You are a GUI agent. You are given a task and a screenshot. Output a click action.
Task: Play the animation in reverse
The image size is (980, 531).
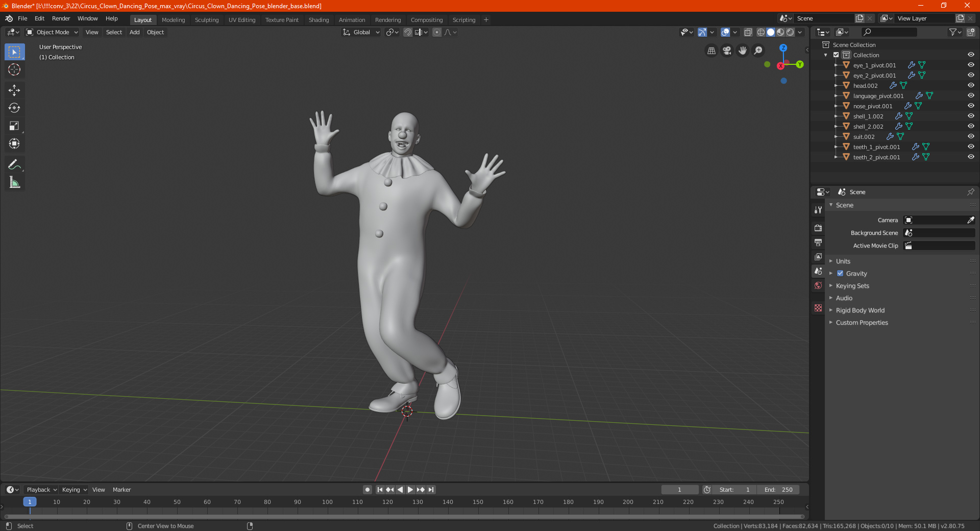pos(400,490)
